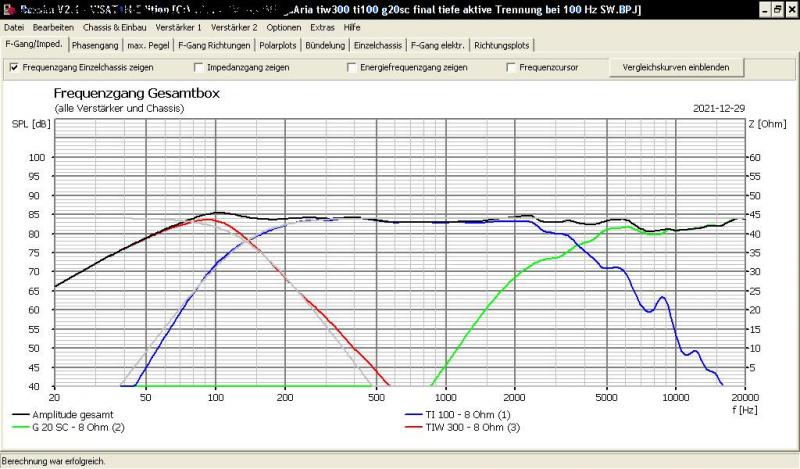The image size is (800, 469).
Task: Enable the Frequenzcursor checkbox
Action: (511, 67)
